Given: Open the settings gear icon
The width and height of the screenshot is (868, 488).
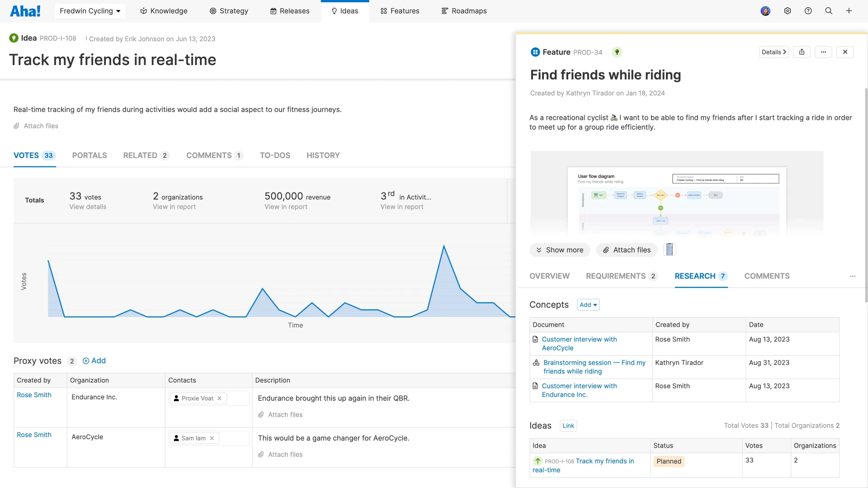Looking at the screenshot, I should [x=788, y=11].
